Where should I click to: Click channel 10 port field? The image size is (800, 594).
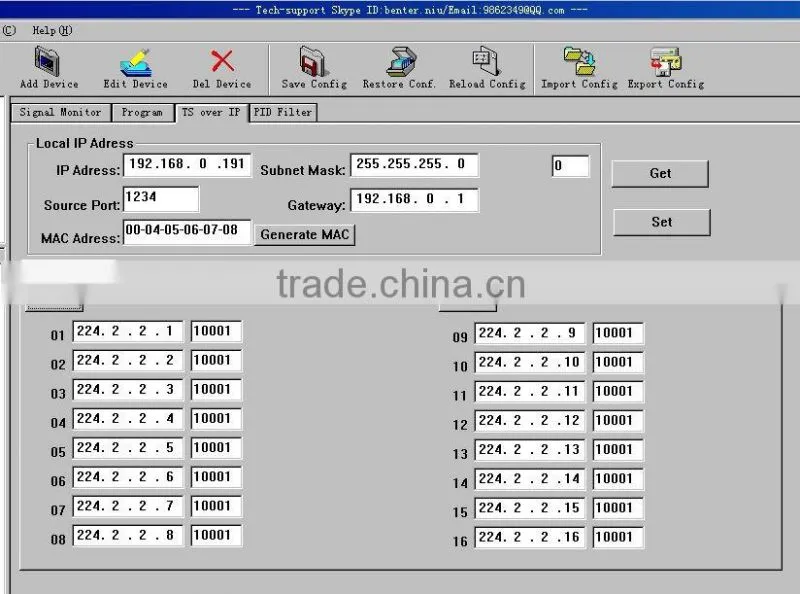pyautogui.click(x=618, y=362)
